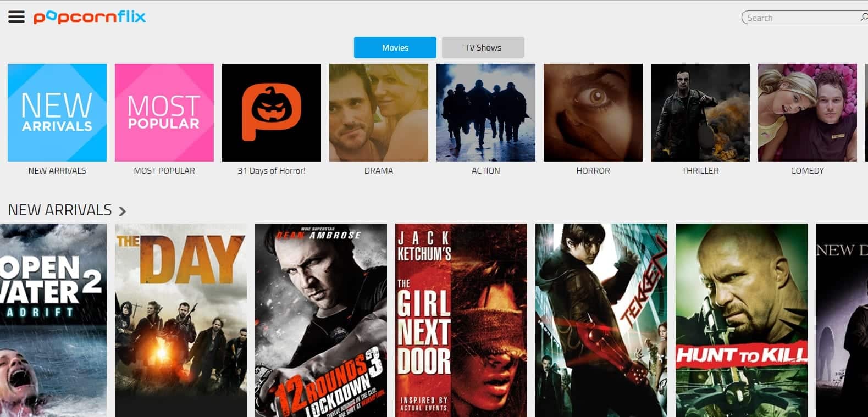Screen dimensions: 868x417
Task: Click the MOST POPULAR label under tile
Action: [x=164, y=171]
